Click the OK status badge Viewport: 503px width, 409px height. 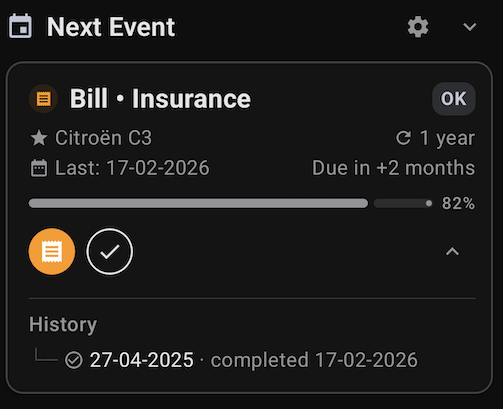click(x=454, y=99)
